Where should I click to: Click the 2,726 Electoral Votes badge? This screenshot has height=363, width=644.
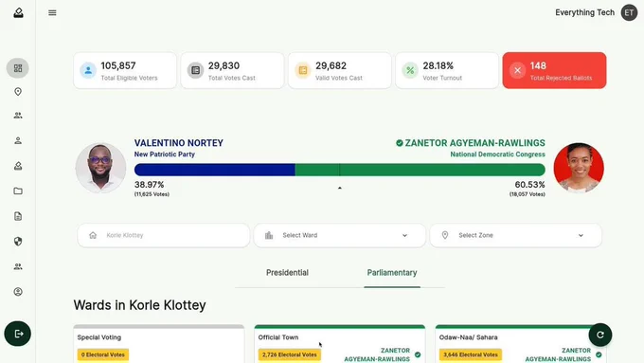coord(290,354)
